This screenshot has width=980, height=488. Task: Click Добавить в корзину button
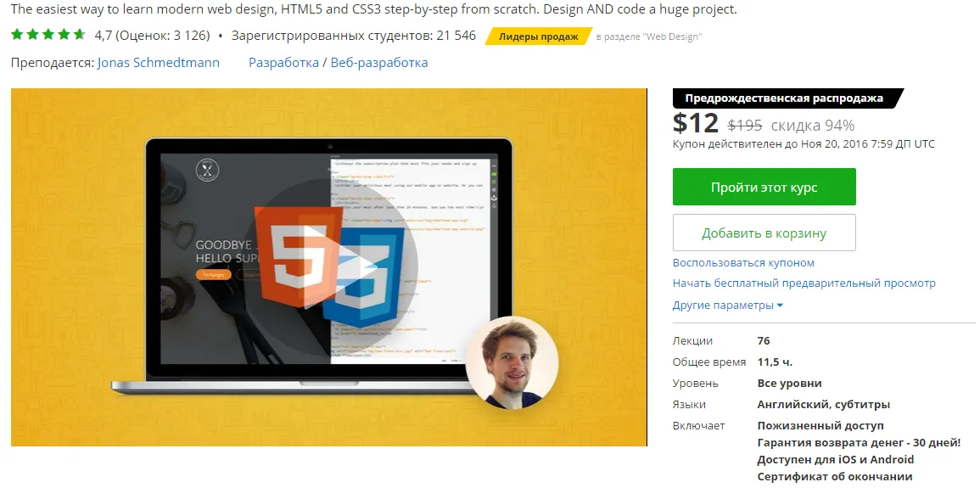point(764,233)
